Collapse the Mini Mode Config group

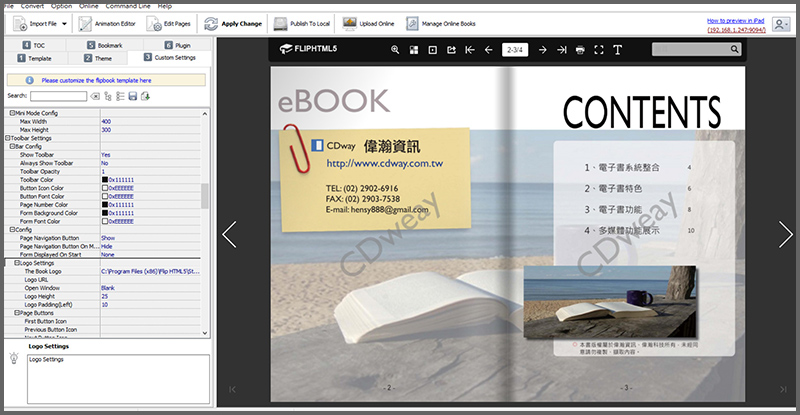coord(12,113)
